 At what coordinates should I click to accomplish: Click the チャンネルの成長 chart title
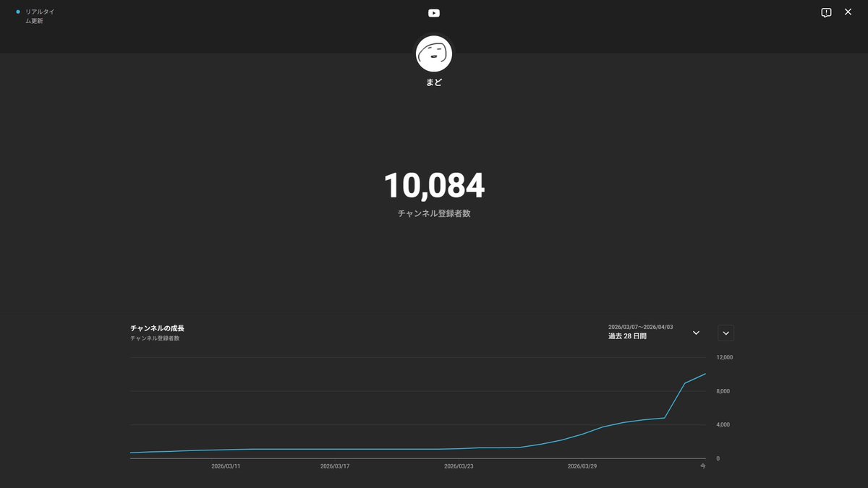pyautogui.click(x=157, y=328)
